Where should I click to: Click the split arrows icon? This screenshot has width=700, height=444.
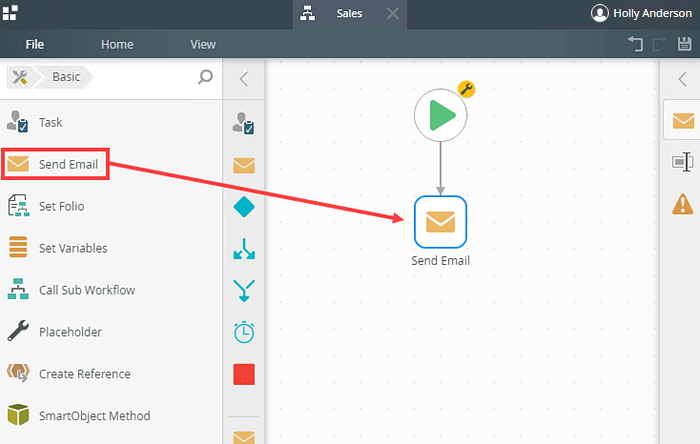click(x=244, y=249)
